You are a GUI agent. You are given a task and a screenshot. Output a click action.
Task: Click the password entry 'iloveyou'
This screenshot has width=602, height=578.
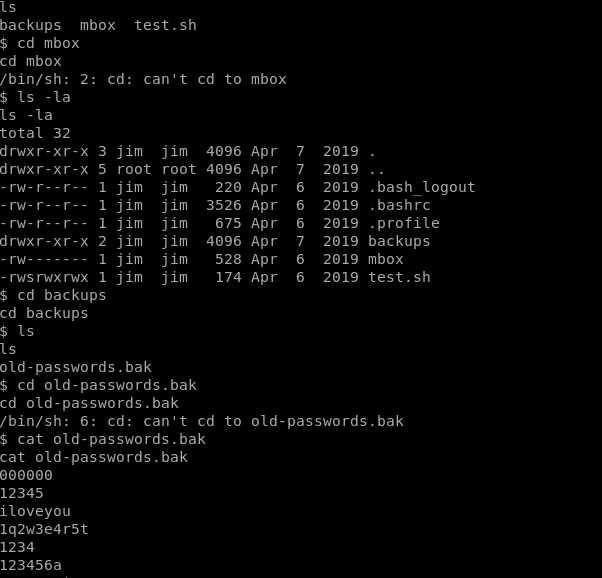coord(35,512)
